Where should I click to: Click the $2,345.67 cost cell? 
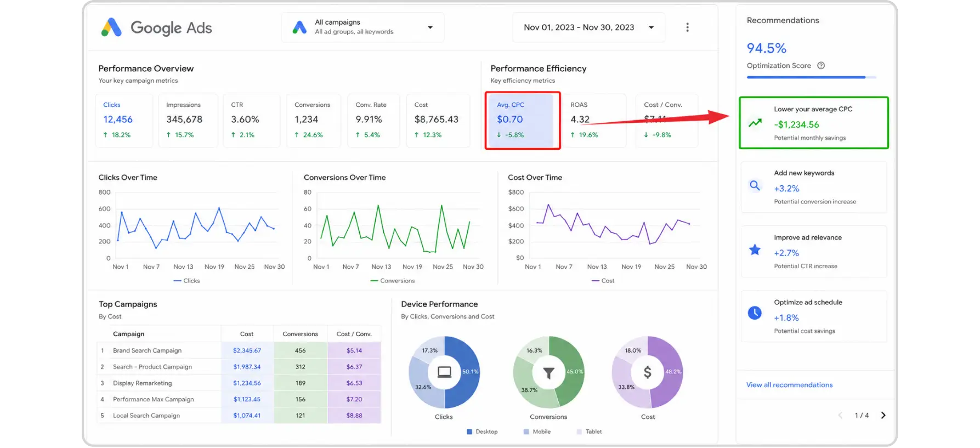[x=247, y=350]
